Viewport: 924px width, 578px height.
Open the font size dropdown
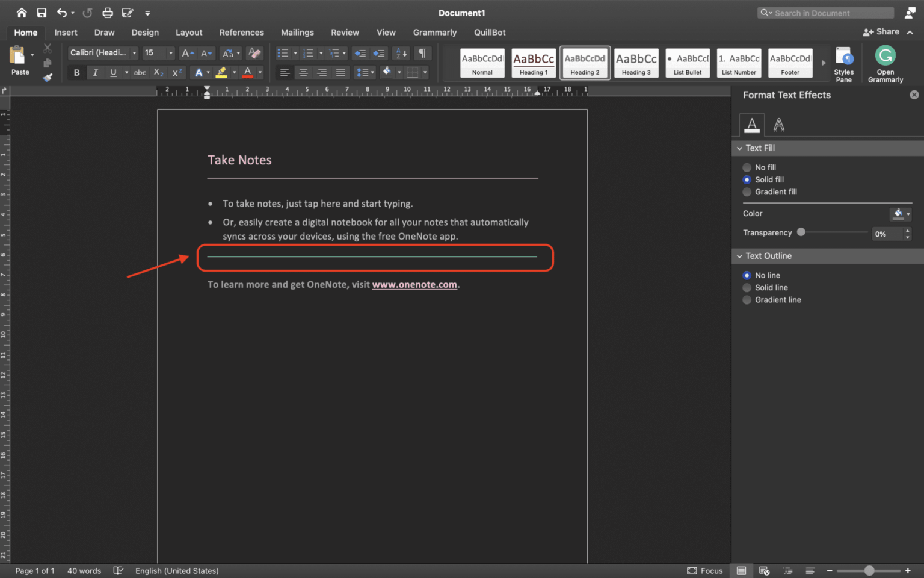coord(170,53)
